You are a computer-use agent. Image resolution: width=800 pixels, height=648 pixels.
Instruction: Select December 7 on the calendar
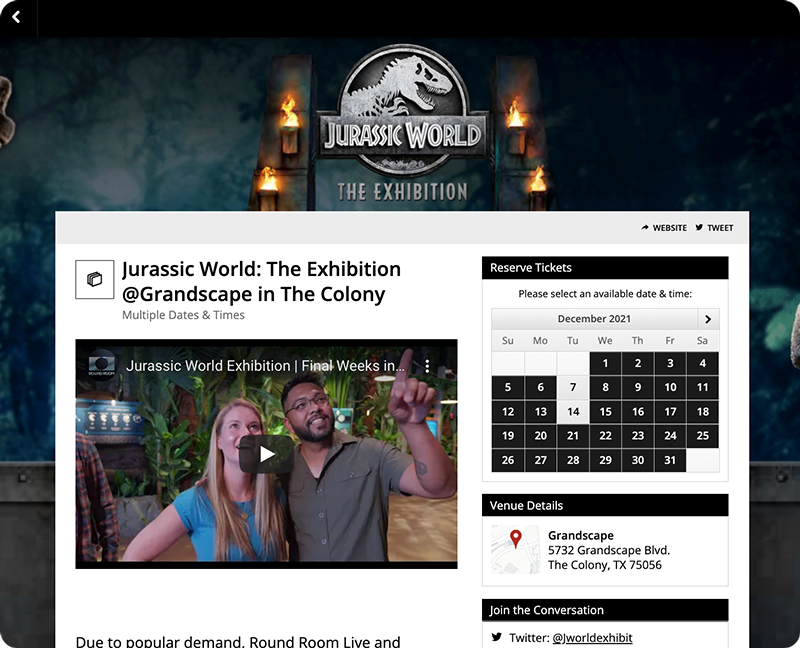coord(572,387)
